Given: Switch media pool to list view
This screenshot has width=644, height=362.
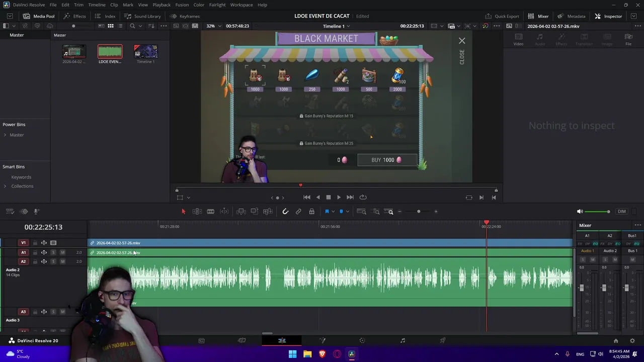Looking at the screenshot, I should click(120, 26).
